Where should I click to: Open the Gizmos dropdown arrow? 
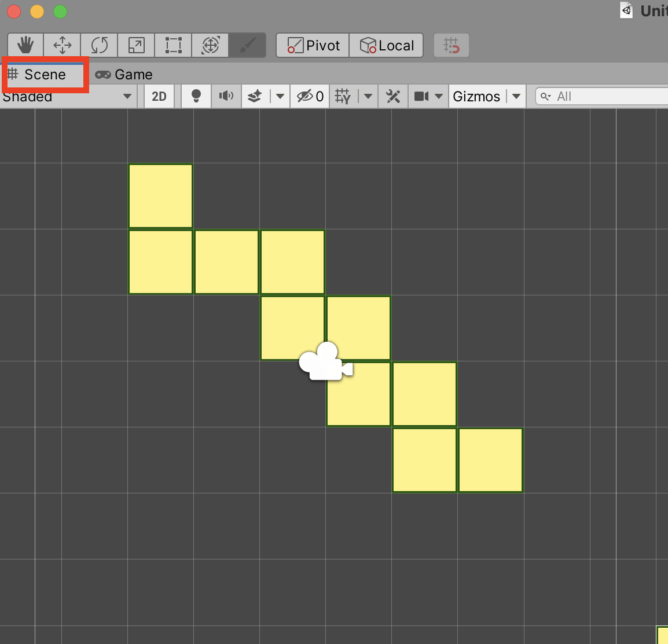coord(516,97)
